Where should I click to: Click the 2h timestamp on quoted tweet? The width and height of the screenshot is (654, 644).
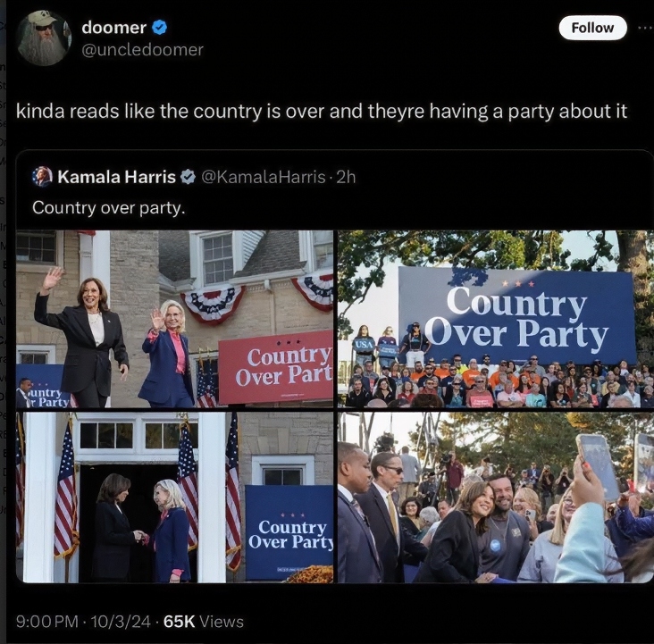(x=346, y=177)
